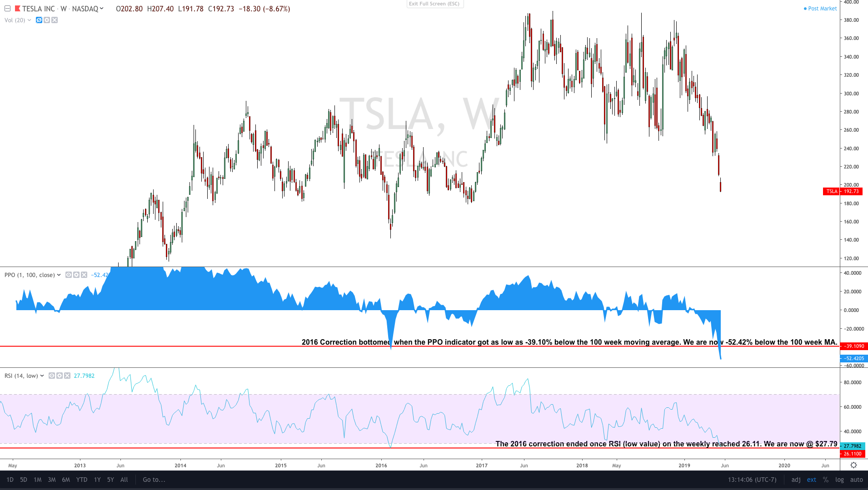
Task: Click the 27.7982 RSI value label on axis
Action: coord(853,446)
